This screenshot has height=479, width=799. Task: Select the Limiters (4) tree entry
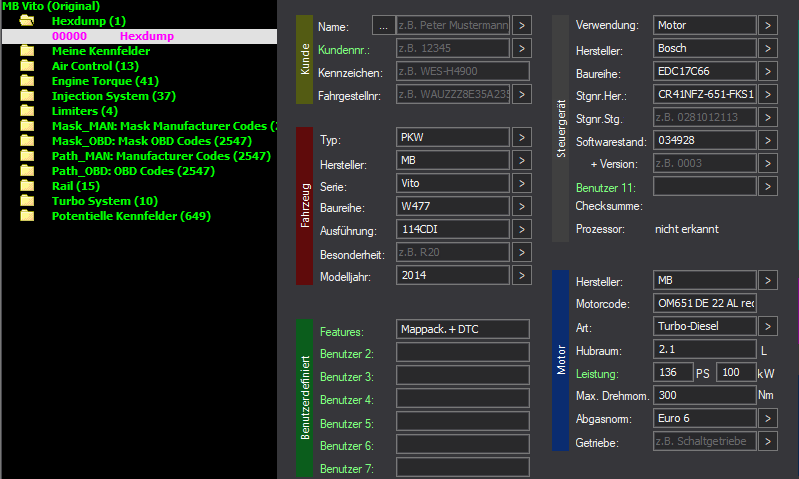pos(85,111)
